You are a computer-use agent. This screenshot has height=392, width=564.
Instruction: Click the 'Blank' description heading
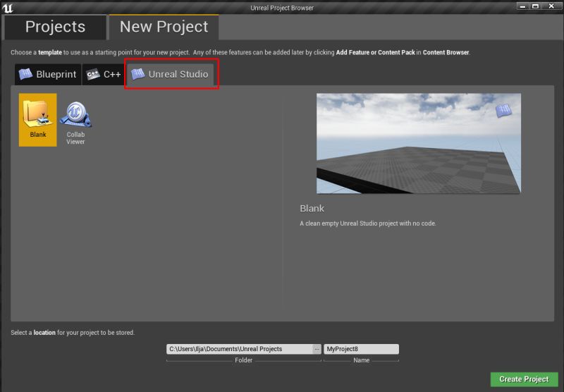312,208
